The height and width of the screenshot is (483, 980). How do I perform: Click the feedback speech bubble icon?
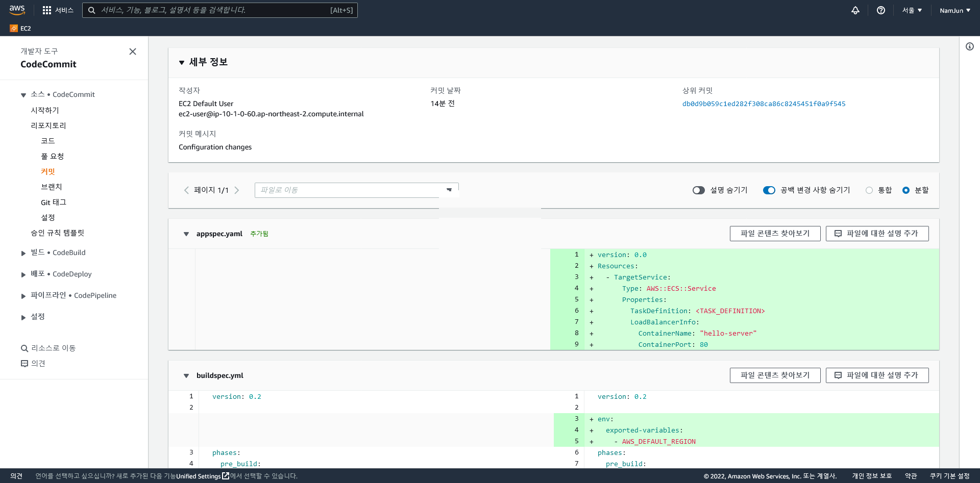click(x=24, y=364)
